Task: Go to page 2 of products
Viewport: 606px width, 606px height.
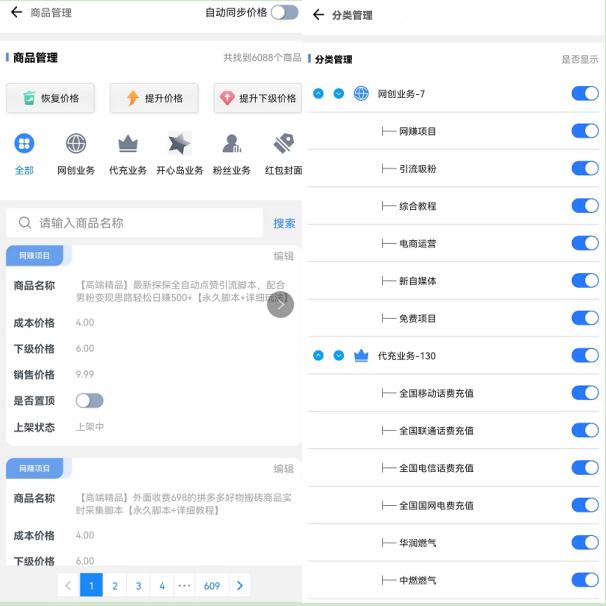Action: pos(115,586)
